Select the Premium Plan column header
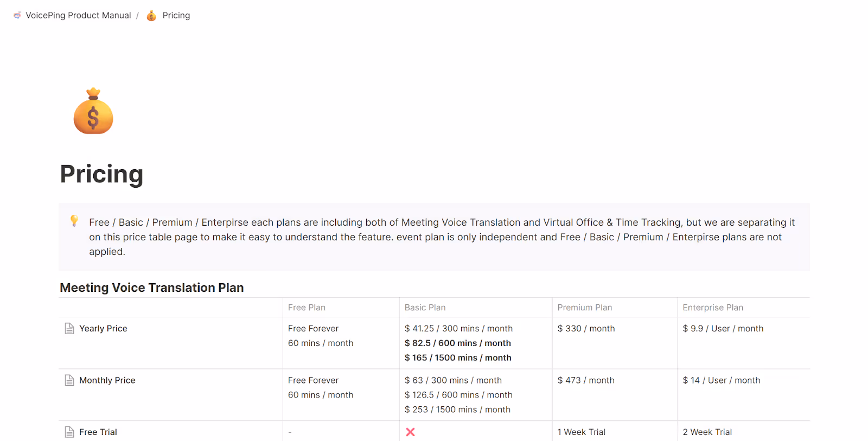This screenshot has width=868, height=441. pyautogui.click(x=585, y=308)
